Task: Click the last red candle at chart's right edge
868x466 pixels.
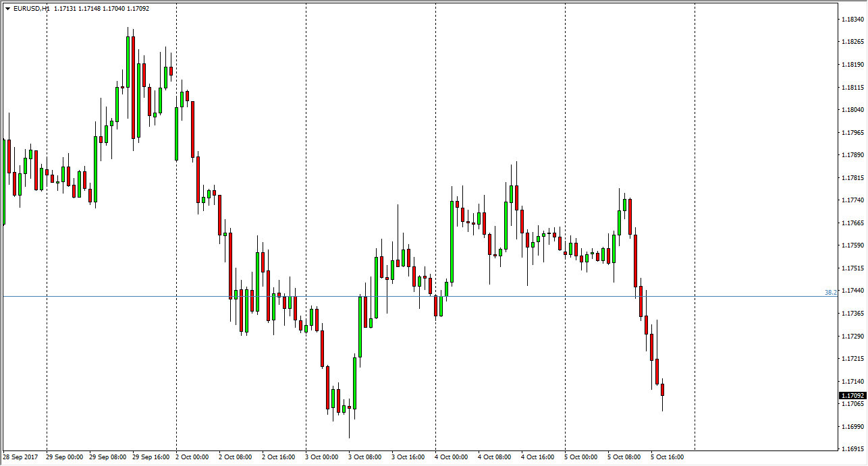Action: [x=663, y=389]
